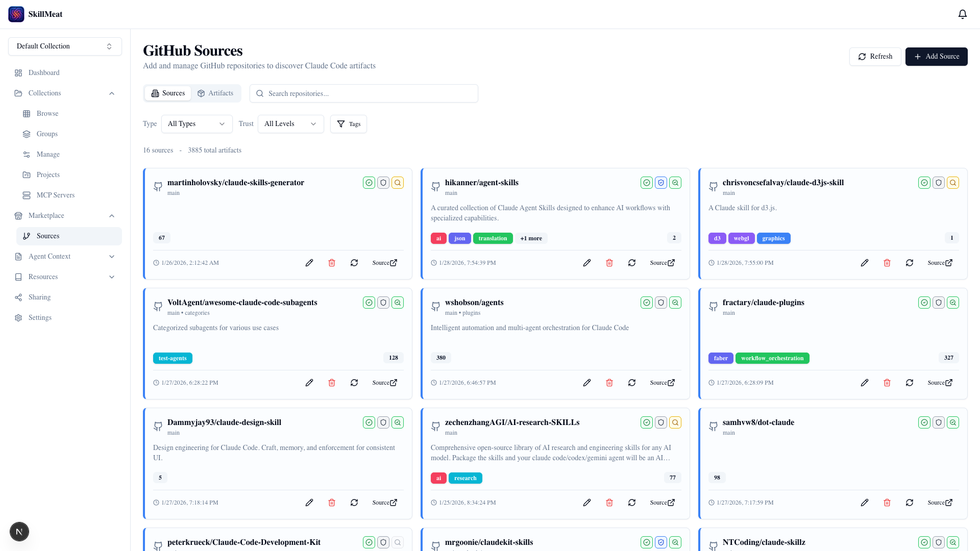The width and height of the screenshot is (980, 551).
Task: Click the search badge on samhvw8/dot-claude
Action: pyautogui.click(x=953, y=422)
